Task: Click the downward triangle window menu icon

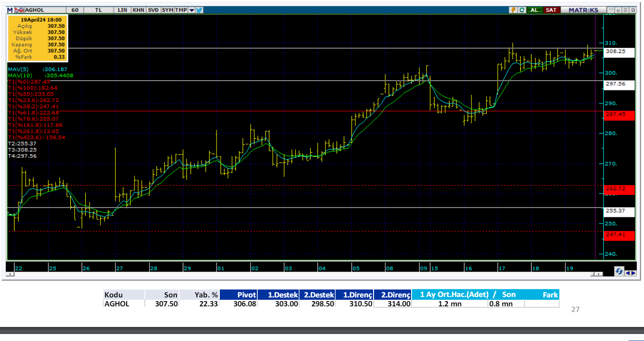Action: (x=611, y=10)
